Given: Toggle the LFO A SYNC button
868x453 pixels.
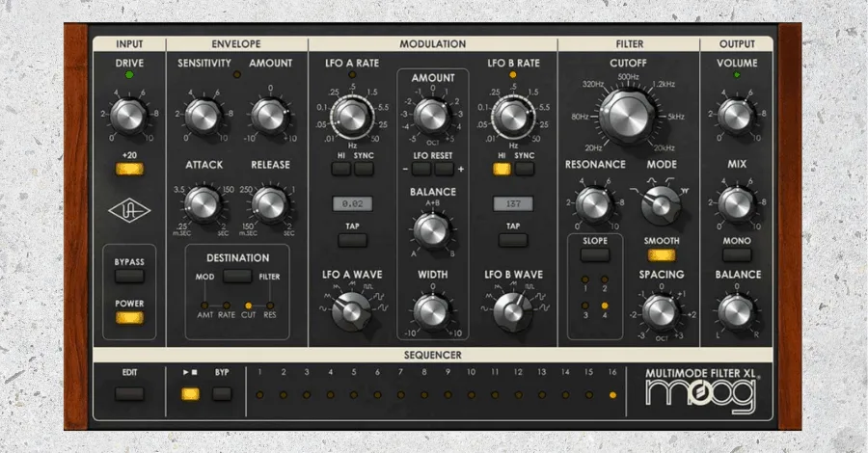Looking at the screenshot, I should [364, 169].
